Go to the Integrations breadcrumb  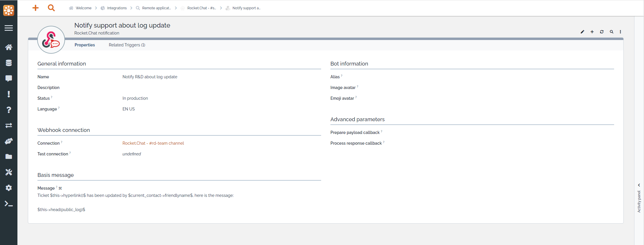pyautogui.click(x=117, y=8)
